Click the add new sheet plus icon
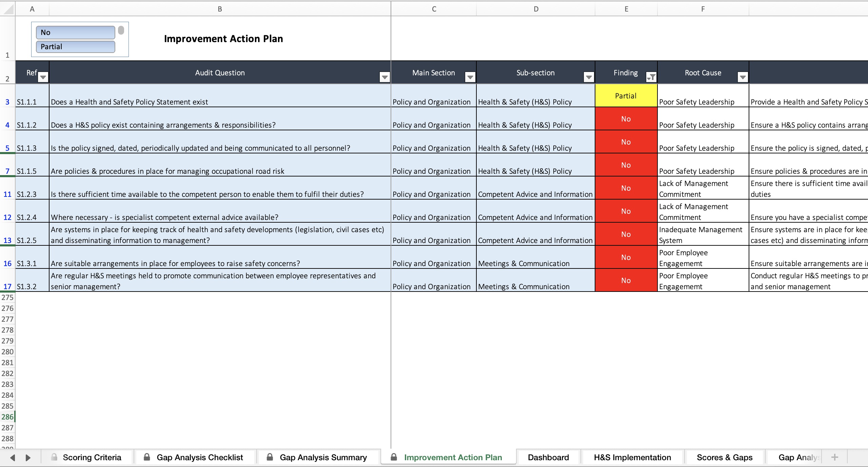Screen dimensions: 868x467 click(835, 457)
